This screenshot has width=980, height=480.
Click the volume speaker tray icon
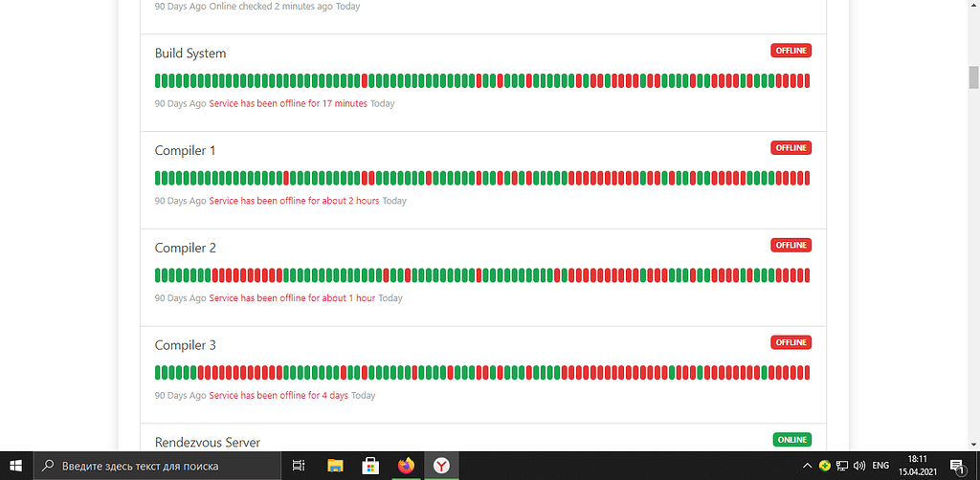click(858, 466)
